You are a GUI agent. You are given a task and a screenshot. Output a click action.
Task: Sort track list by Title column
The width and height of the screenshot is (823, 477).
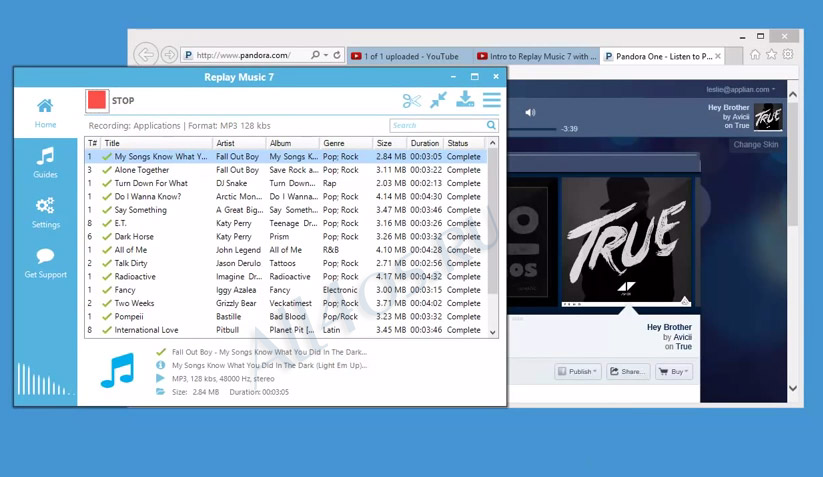coord(157,143)
